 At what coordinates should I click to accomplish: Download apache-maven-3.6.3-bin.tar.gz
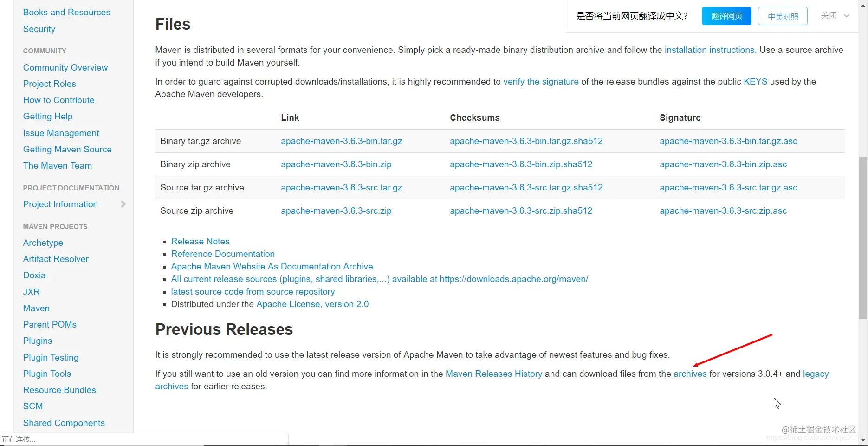(342, 141)
